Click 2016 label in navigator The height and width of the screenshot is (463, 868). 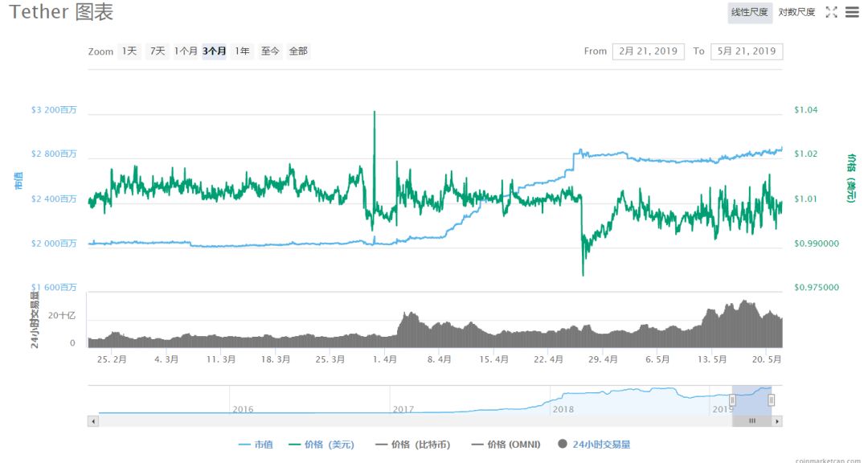243,409
